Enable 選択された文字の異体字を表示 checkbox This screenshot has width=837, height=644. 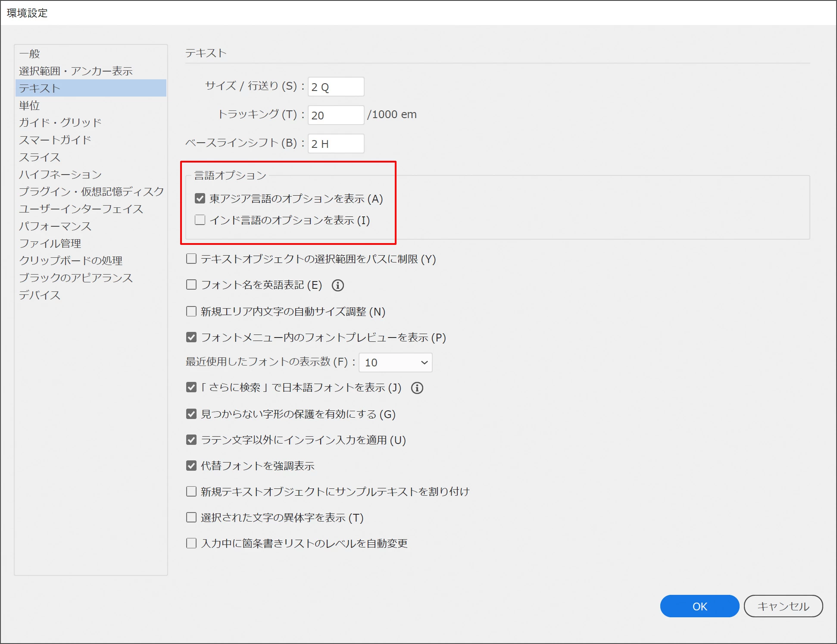click(x=191, y=518)
